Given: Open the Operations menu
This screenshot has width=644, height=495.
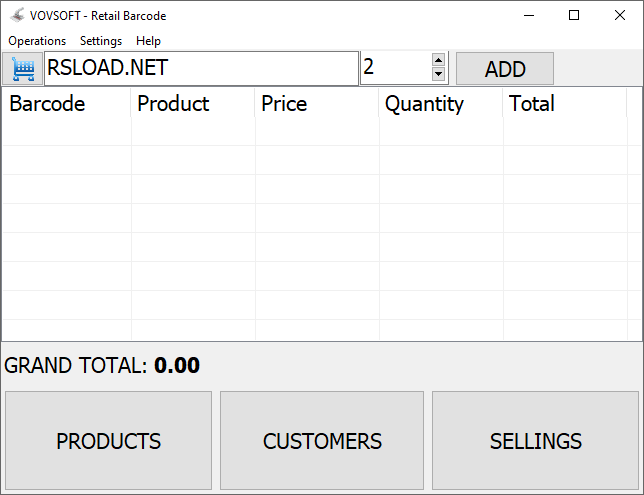Looking at the screenshot, I should pos(37,41).
